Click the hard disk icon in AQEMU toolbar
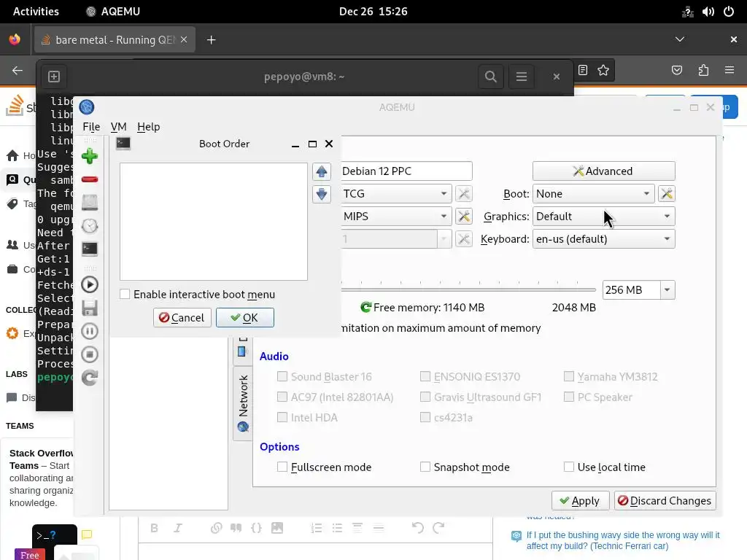 click(x=90, y=203)
